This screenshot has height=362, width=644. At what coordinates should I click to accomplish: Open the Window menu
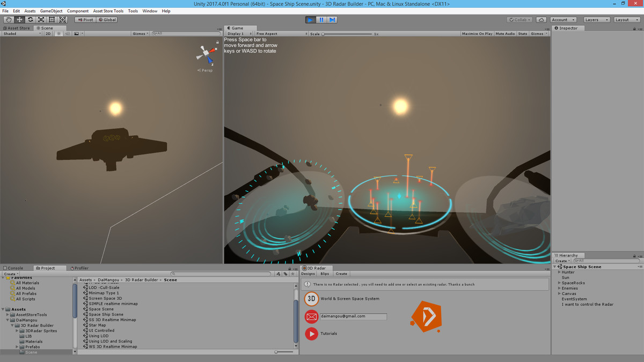[x=150, y=10]
